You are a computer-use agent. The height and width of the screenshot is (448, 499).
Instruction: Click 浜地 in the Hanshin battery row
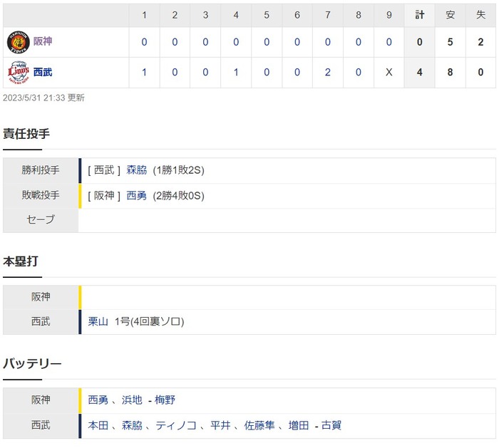(x=132, y=400)
